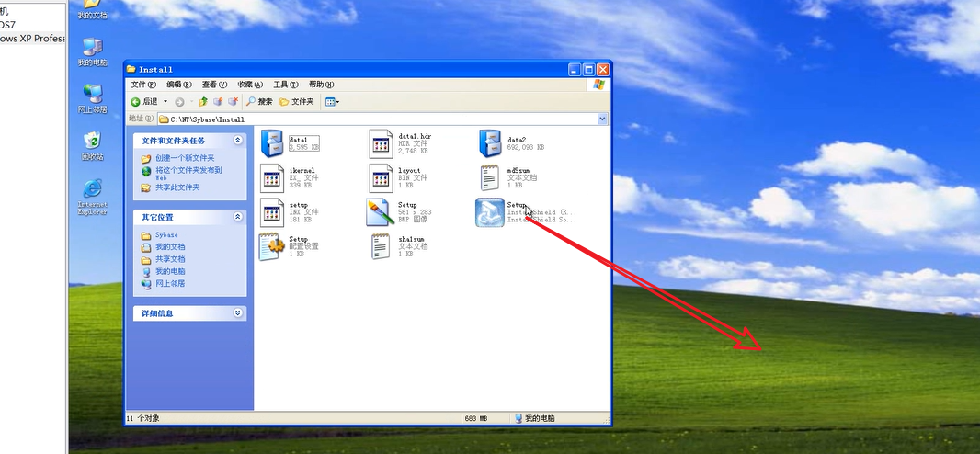This screenshot has width=980, height=454.
Task: Click 我的电脑 zone in status bar
Action: 534,418
